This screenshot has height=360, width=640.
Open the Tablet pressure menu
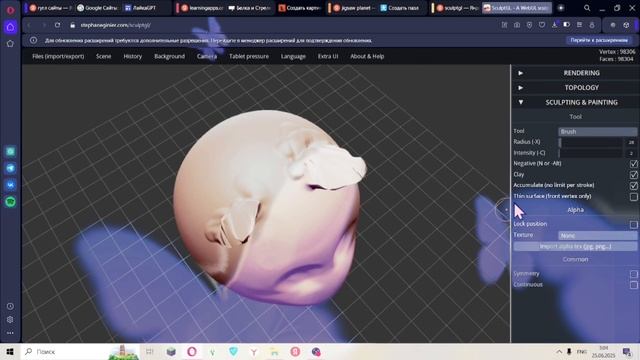pyautogui.click(x=249, y=56)
